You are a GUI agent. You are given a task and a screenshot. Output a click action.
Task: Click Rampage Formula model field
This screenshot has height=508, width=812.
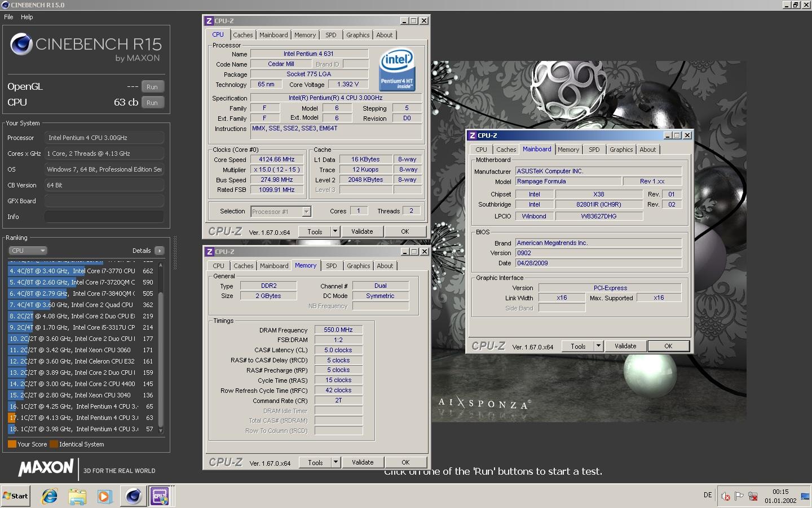click(x=568, y=181)
